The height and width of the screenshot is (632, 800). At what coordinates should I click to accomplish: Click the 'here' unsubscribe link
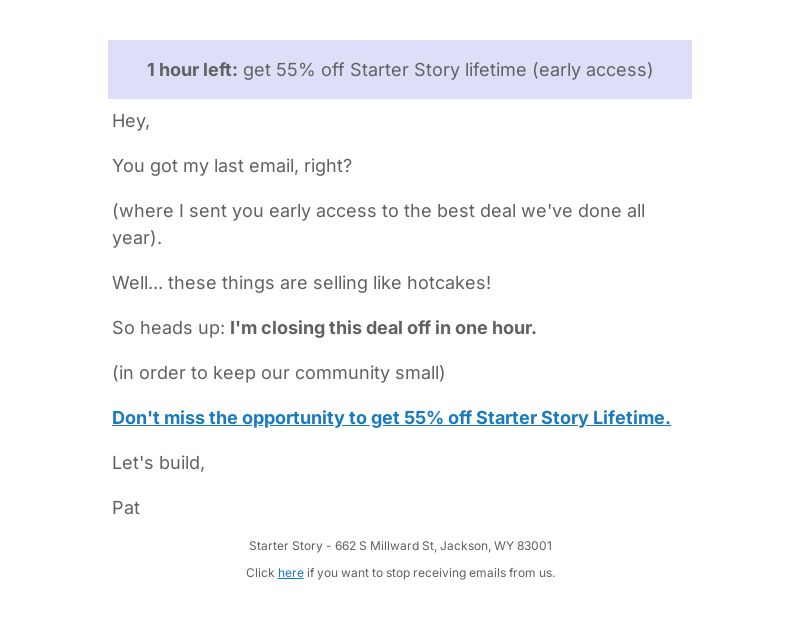point(290,573)
